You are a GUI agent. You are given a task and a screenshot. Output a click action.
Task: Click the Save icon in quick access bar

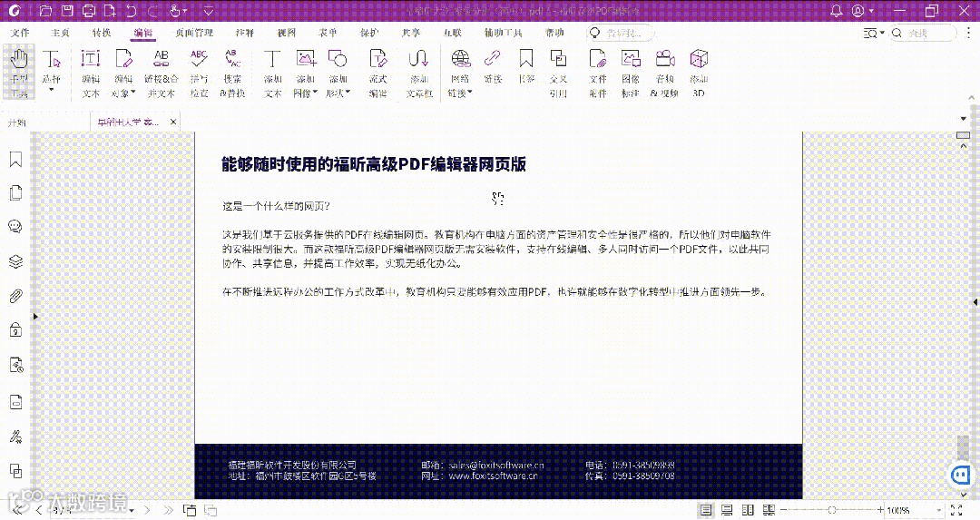67,11
